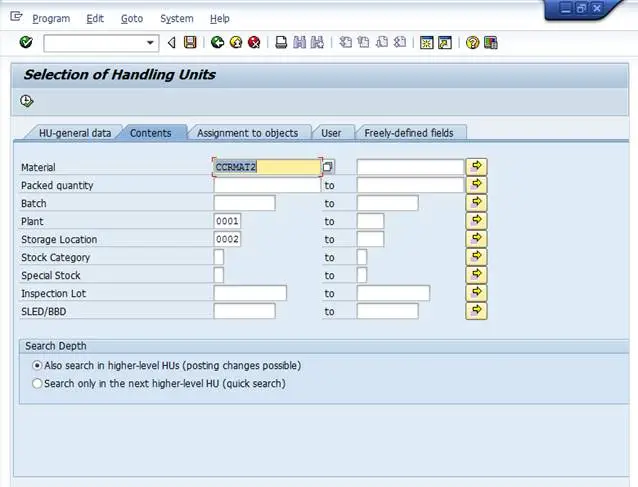Switch to the Contents tab

[151, 133]
